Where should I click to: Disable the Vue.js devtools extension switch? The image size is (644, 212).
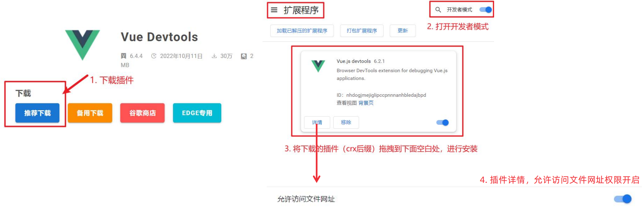pos(443,123)
